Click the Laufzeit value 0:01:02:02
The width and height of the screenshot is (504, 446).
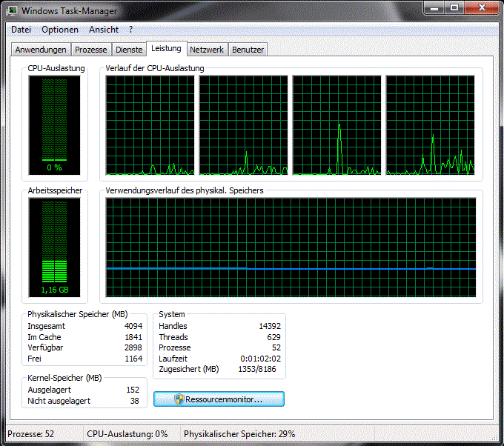(x=260, y=359)
